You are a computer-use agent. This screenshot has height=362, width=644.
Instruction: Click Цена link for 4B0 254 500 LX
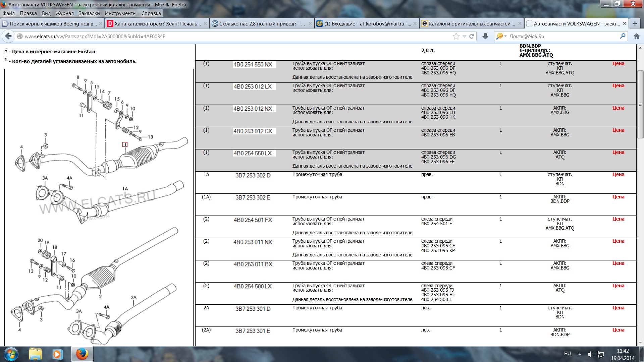(618, 286)
